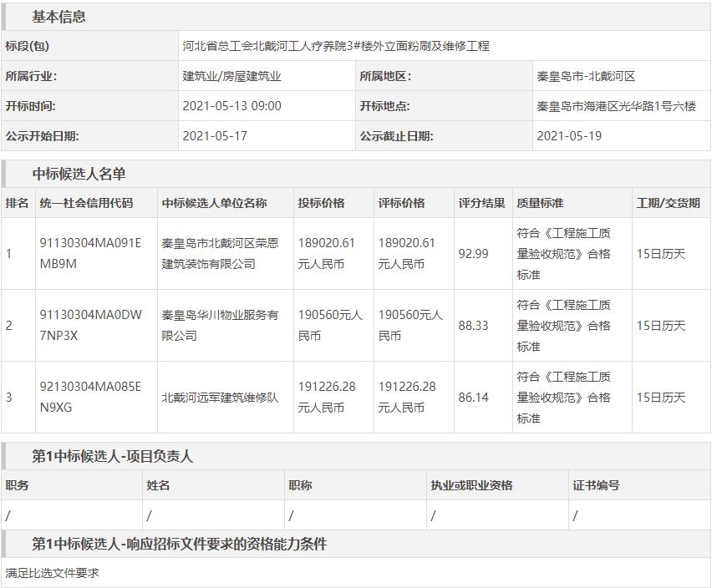Click the publicity start date 2021-05-17

(215, 136)
